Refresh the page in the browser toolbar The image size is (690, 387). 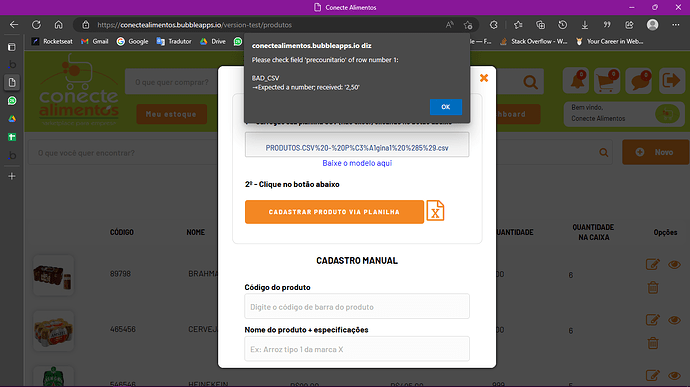37,25
